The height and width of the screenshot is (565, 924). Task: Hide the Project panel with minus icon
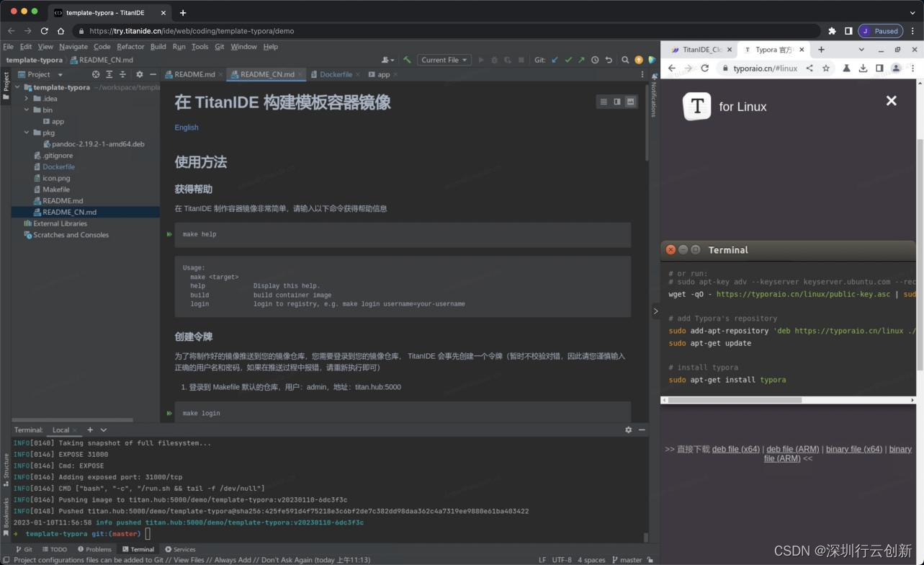tap(153, 74)
